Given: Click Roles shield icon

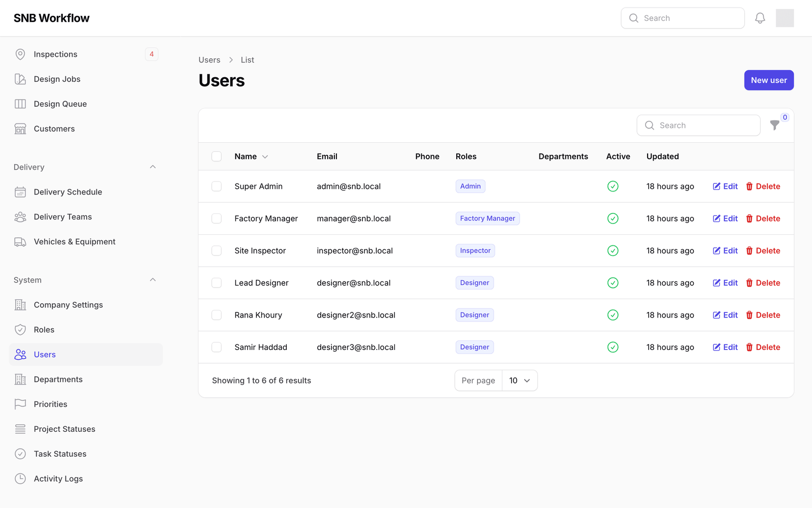Looking at the screenshot, I should click(x=20, y=330).
